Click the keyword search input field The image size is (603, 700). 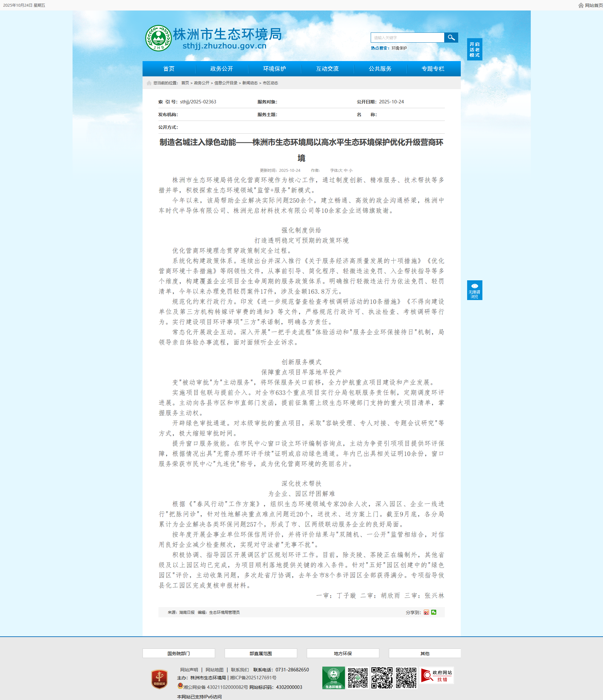(x=407, y=38)
